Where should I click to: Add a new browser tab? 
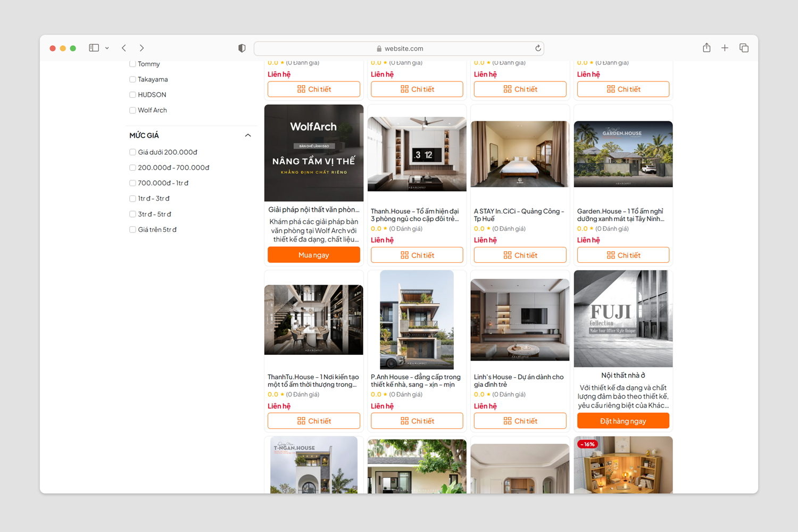point(725,48)
